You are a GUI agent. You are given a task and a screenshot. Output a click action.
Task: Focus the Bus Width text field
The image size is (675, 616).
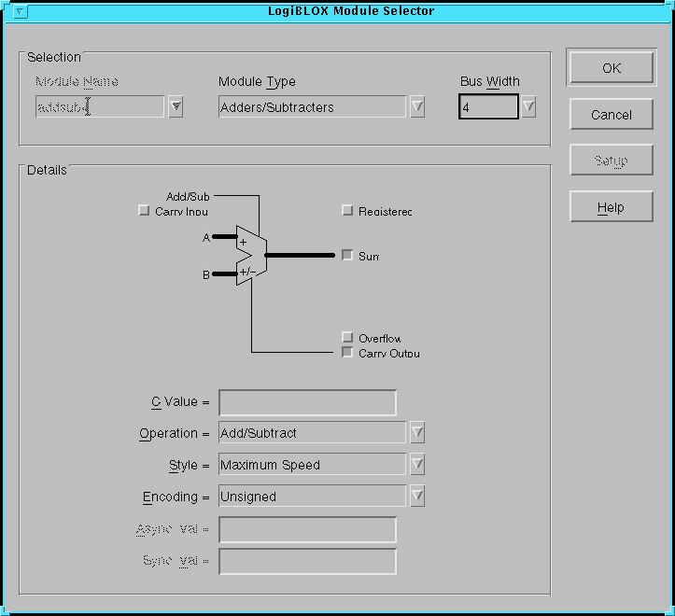pyautogui.click(x=487, y=107)
